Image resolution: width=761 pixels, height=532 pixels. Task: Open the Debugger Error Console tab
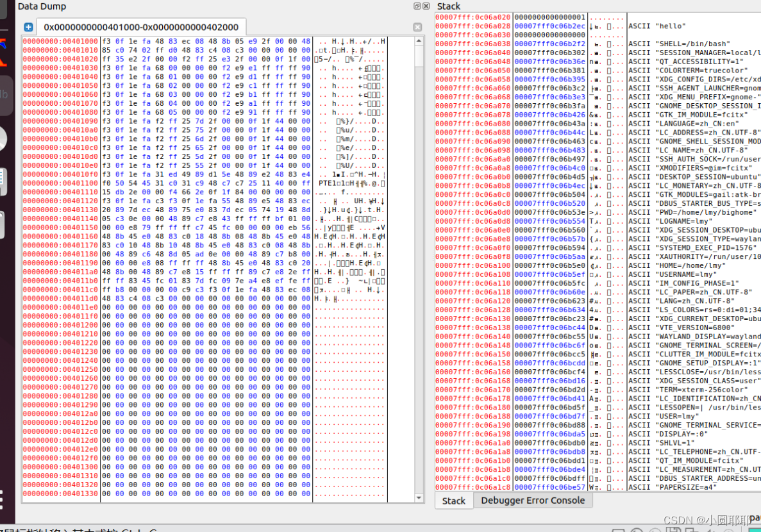532,501
